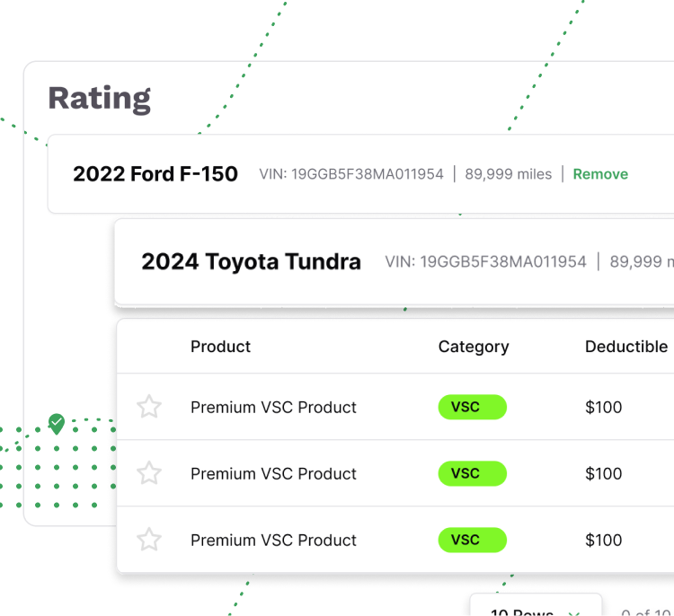Screen dimensions: 674x616
Task: Toggle the star on the third product row
Action: point(149,540)
